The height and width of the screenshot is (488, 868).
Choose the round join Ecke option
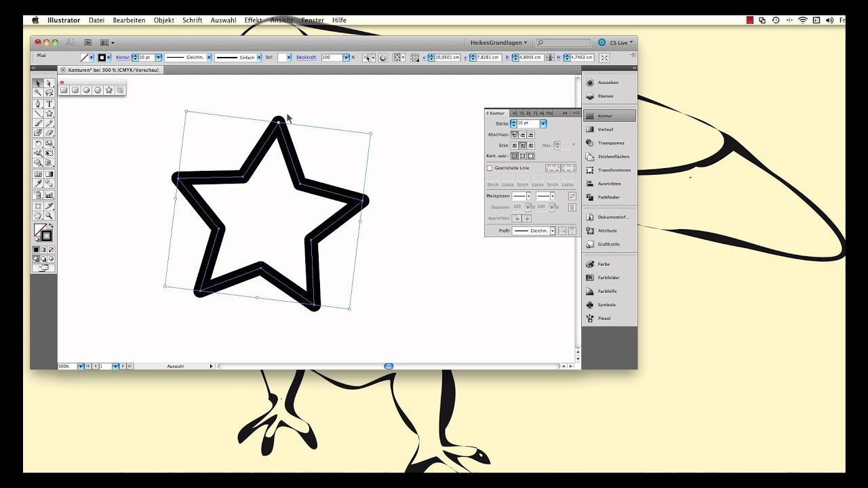tap(522, 145)
